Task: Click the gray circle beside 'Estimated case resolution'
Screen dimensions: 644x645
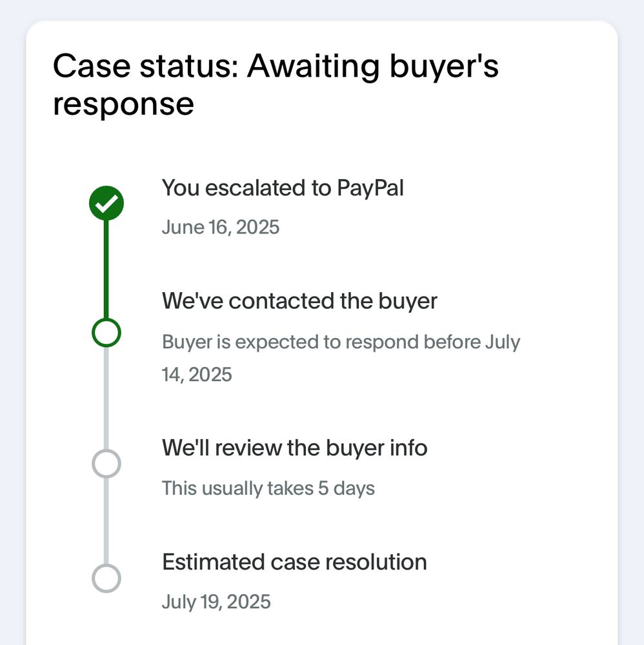Action: click(106, 578)
